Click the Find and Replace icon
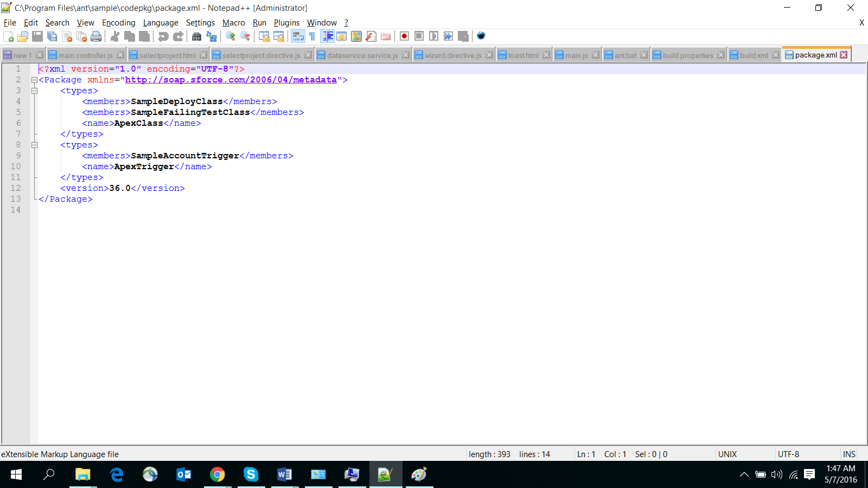 click(212, 36)
